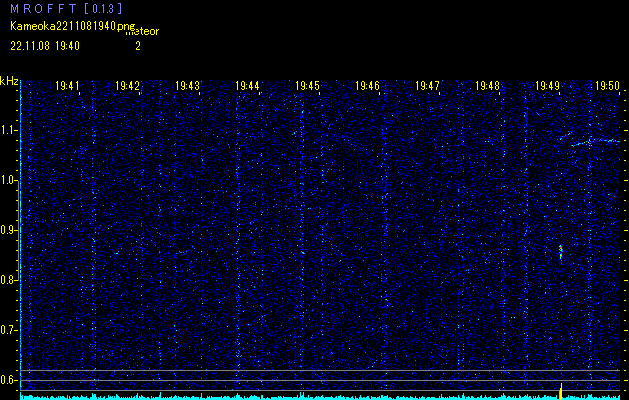629x400 pixels.
Task: Click the 19:50 time label
Action: tap(607, 86)
